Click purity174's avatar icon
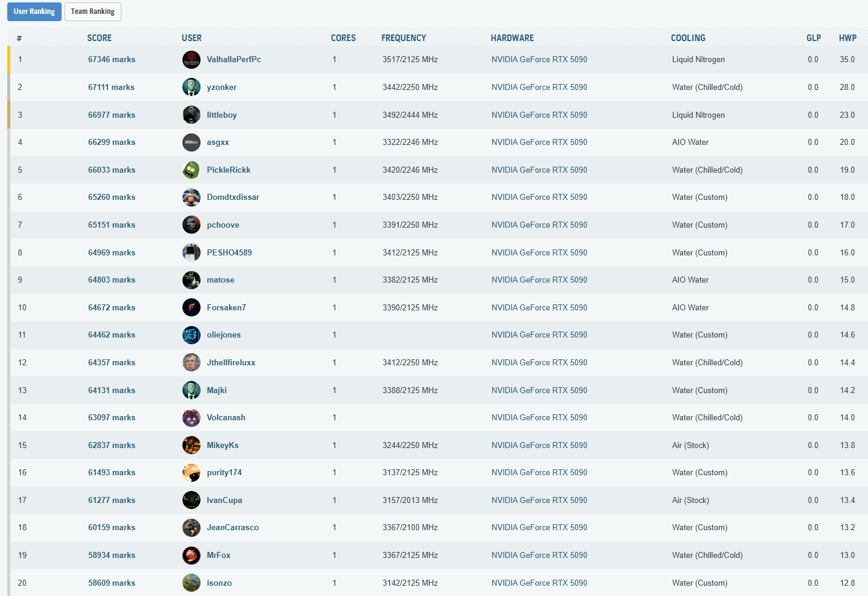The image size is (868, 596). tap(191, 472)
